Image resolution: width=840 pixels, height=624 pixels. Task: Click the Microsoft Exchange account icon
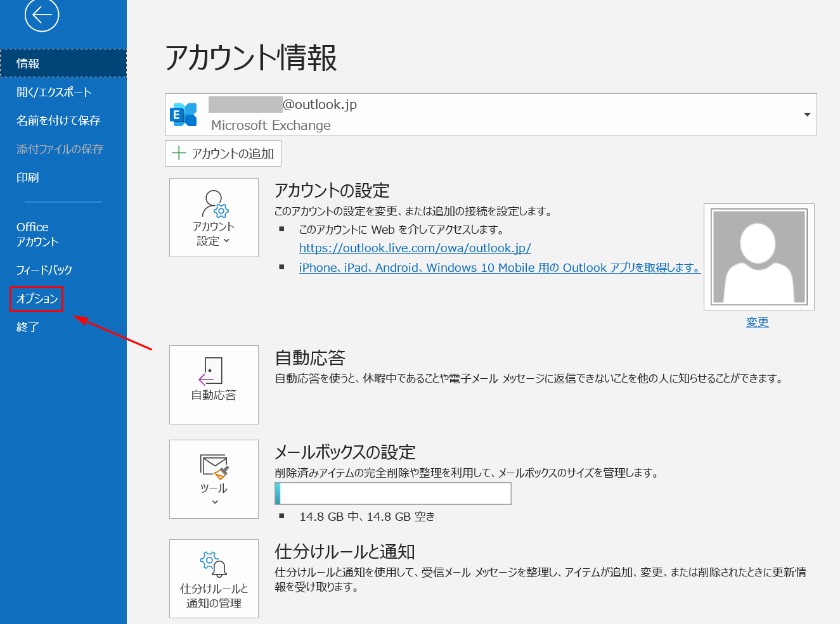(x=183, y=115)
